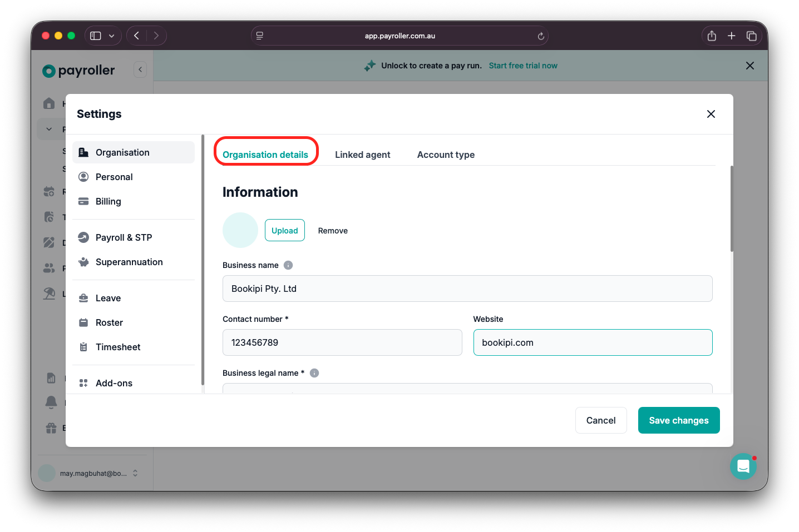Click the Home icon in sidebar
Screen dimensions: 799x532
(49, 103)
